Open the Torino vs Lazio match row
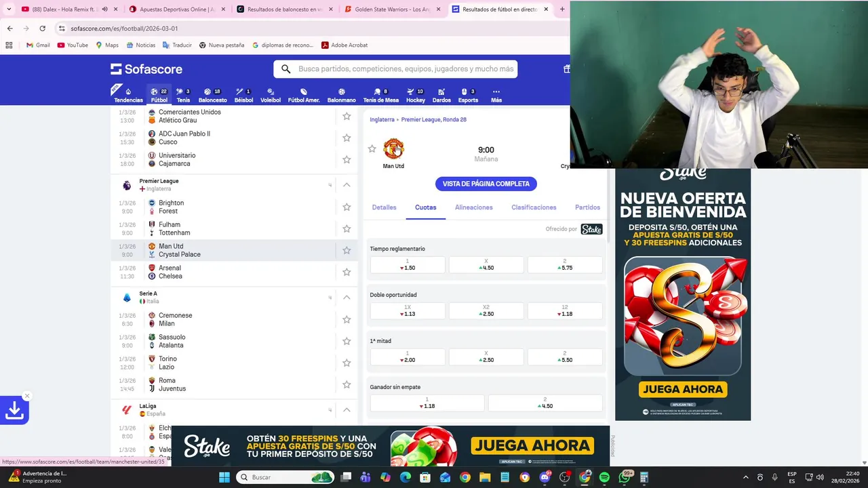 point(234,363)
